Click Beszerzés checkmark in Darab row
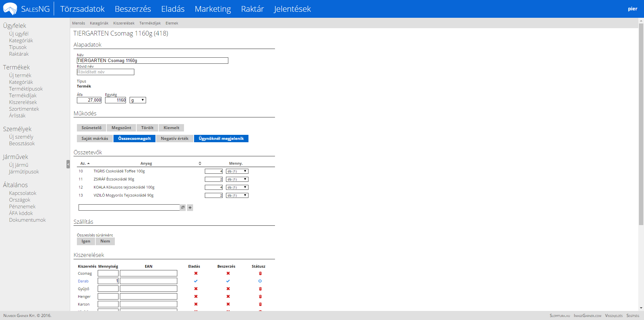 (228, 281)
